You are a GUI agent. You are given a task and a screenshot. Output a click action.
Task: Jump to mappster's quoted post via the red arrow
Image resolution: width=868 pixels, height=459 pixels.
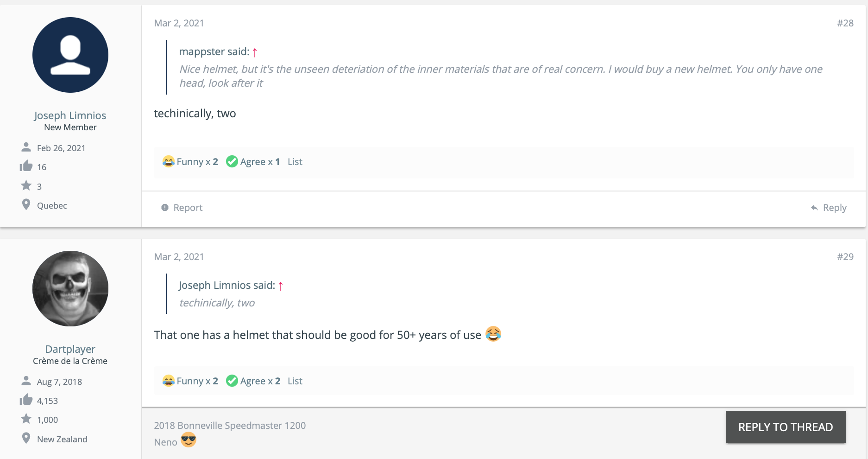[255, 52]
